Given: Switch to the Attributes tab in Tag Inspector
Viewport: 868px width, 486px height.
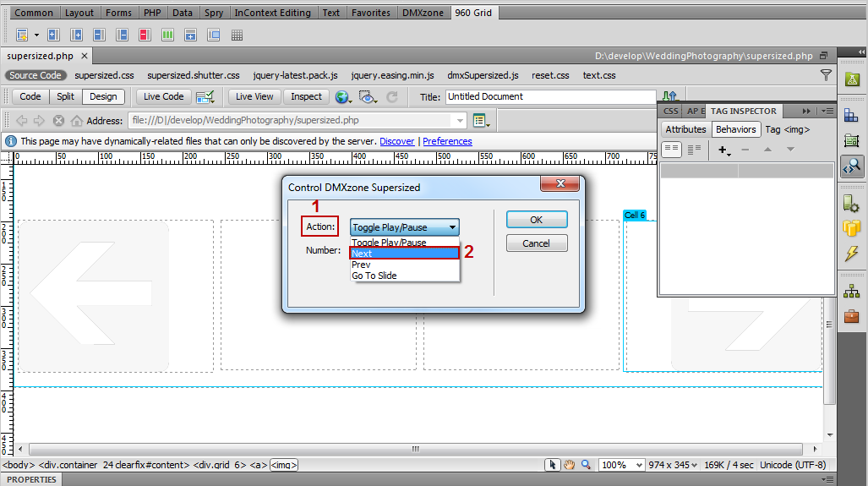Looking at the screenshot, I should click(x=685, y=129).
